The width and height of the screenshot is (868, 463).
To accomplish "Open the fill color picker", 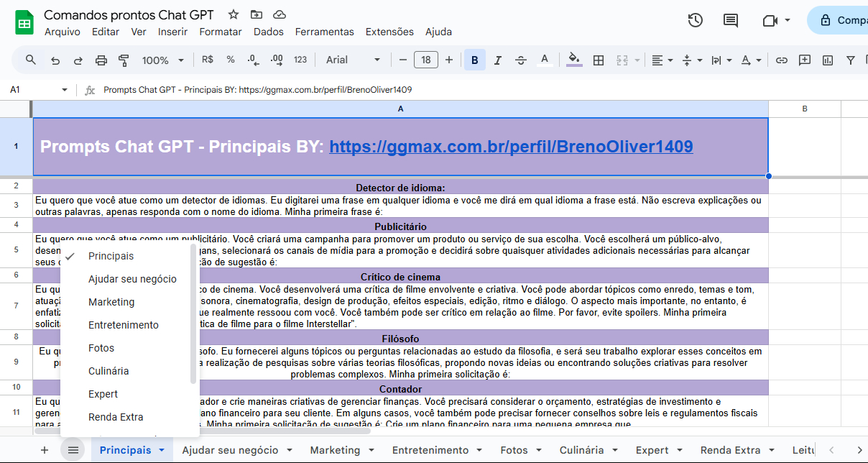I will tap(574, 60).
